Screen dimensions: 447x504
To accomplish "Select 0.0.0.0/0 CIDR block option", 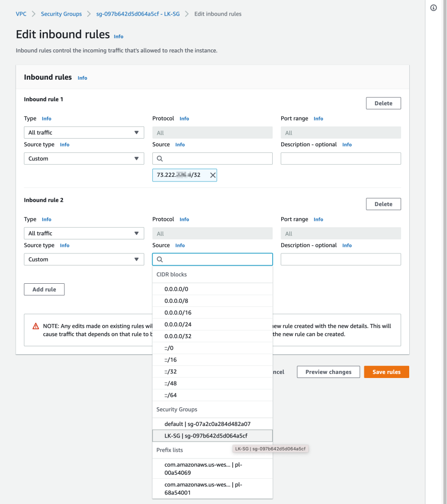I will click(176, 289).
